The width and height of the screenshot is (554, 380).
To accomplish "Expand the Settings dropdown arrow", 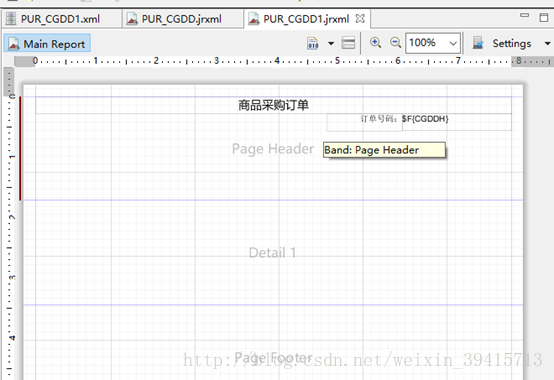I will point(547,43).
